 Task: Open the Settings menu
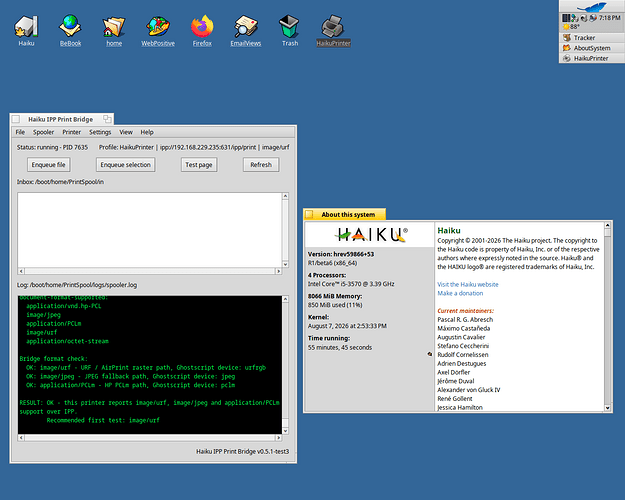click(x=100, y=132)
